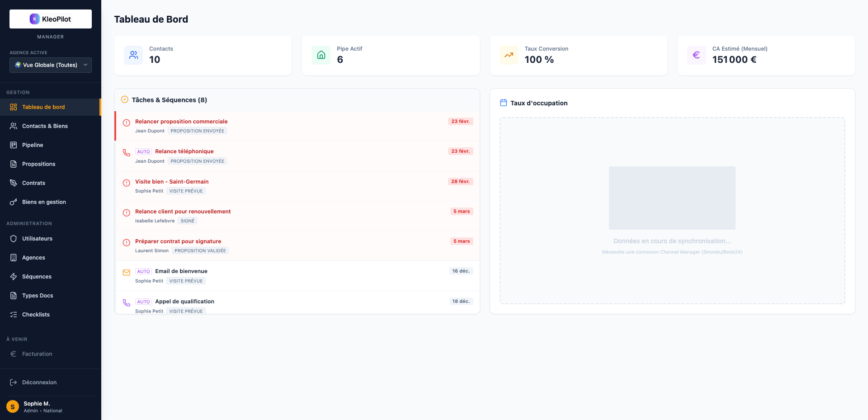Screen dimensions: 868x420
Task: Click Déconnexion to log out
Action: (x=39, y=382)
